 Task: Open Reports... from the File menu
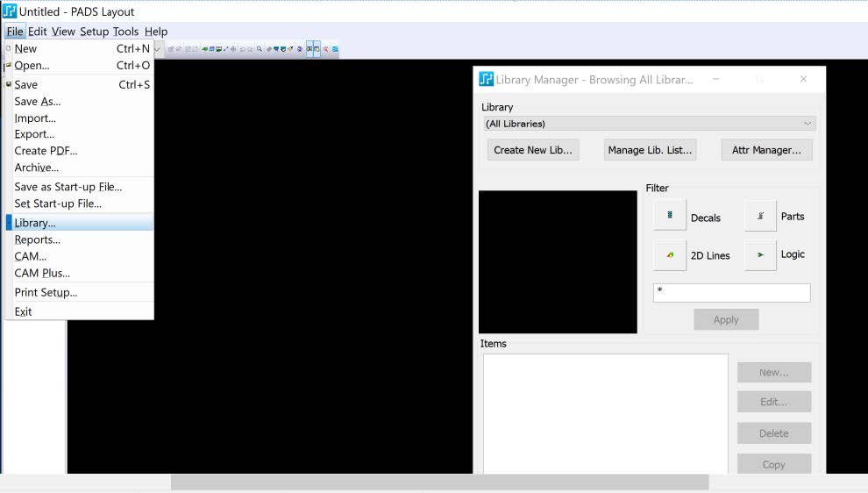point(79,239)
